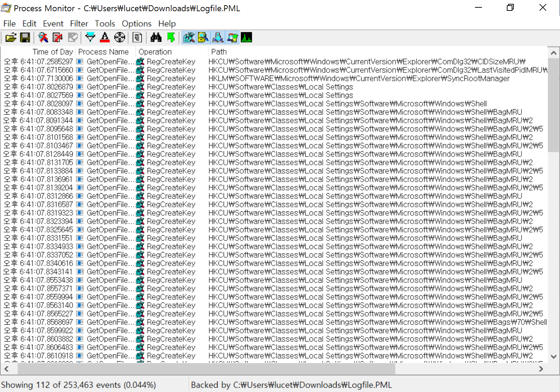
Task: Click the horizontal scrollbar left arrow
Action: point(6,369)
